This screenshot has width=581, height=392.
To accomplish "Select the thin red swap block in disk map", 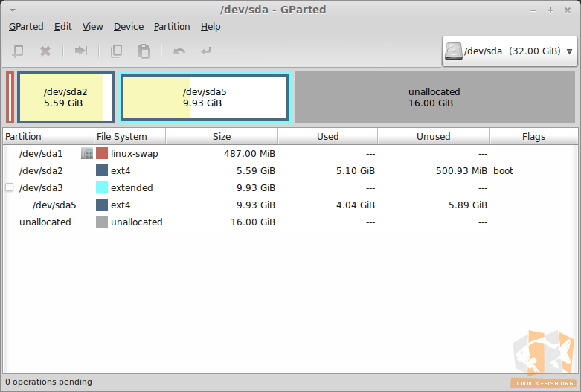I will pos(10,97).
